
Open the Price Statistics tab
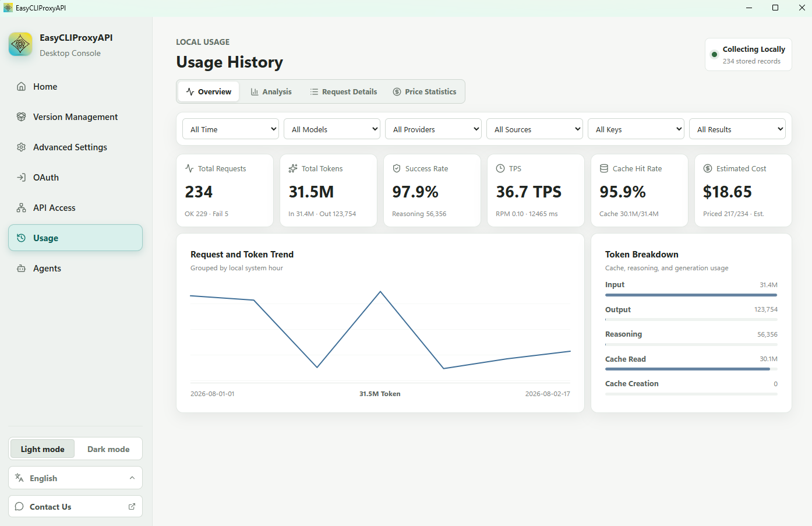pyautogui.click(x=425, y=91)
